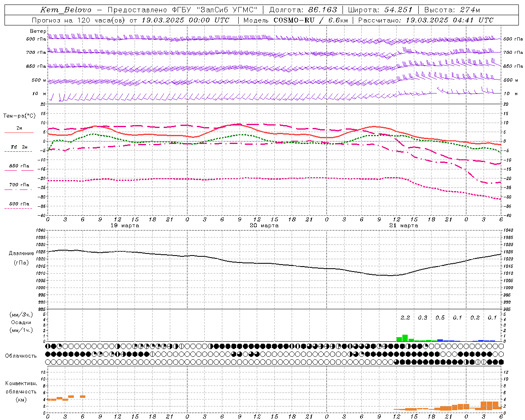Click the 0.3 precipitation total value
The width and height of the screenshot is (525, 420).
coord(422,317)
